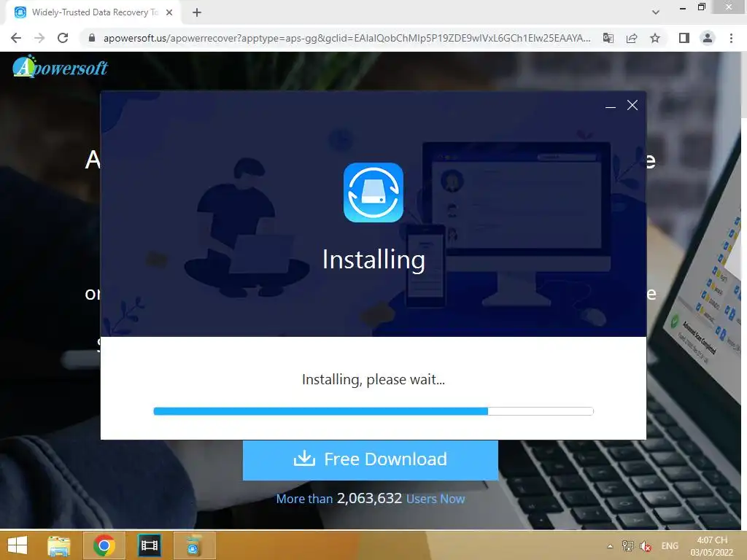Click the page vertical scrollbar
The width and height of the screenshot is (747, 560).
(743, 290)
